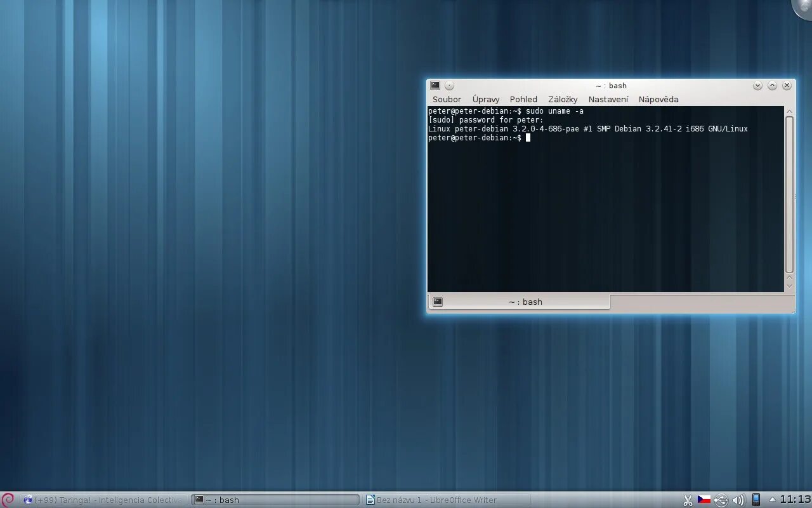The height and width of the screenshot is (508, 812).
Task: Click on 'sudo uname -a' command text
Action: tap(554, 111)
